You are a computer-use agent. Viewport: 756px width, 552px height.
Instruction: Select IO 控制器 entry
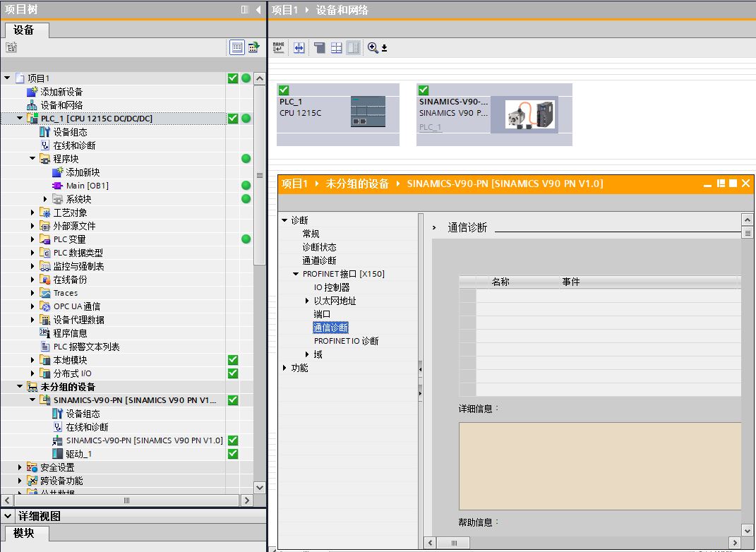tap(332, 287)
